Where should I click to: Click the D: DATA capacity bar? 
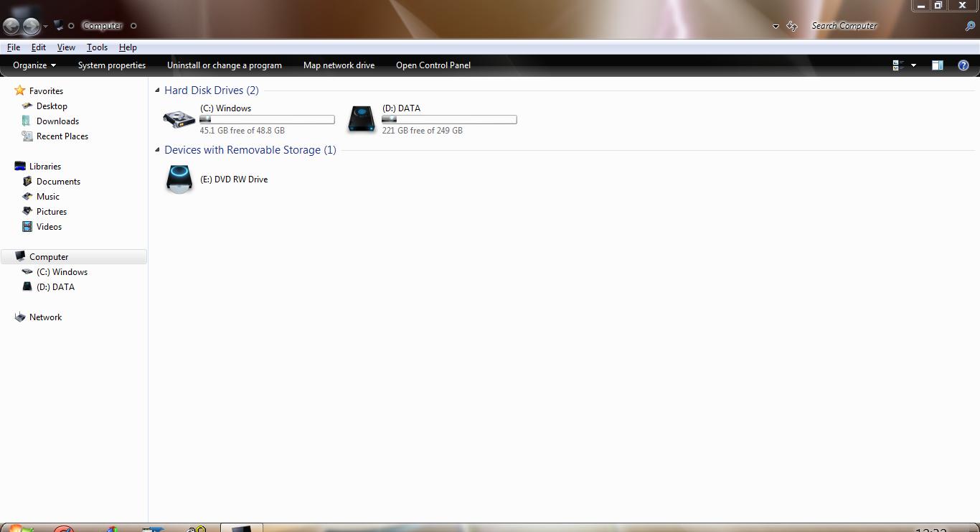[x=449, y=120]
